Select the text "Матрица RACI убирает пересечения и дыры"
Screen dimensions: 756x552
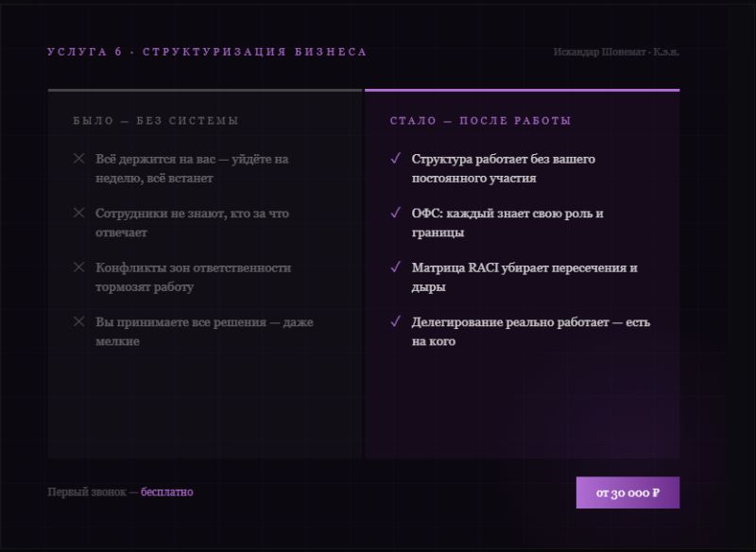tap(524, 277)
